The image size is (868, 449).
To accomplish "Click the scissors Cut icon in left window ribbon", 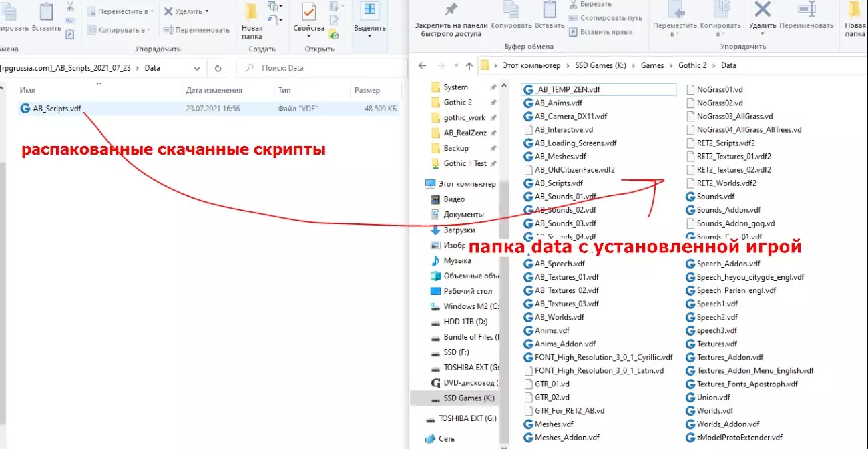I will [x=70, y=7].
